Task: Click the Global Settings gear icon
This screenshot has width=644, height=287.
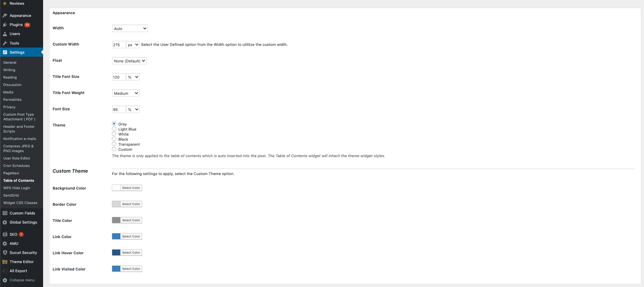Action: (x=5, y=222)
